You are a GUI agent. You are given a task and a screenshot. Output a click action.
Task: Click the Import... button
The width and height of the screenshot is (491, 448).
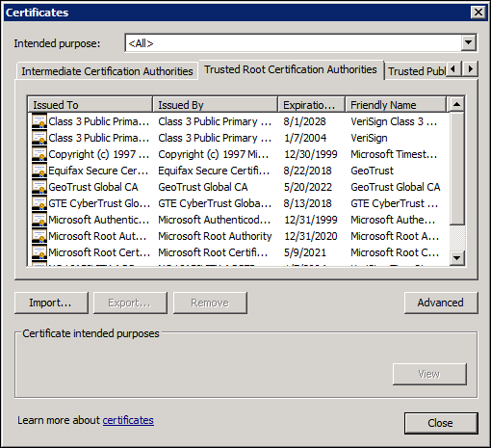coord(51,303)
